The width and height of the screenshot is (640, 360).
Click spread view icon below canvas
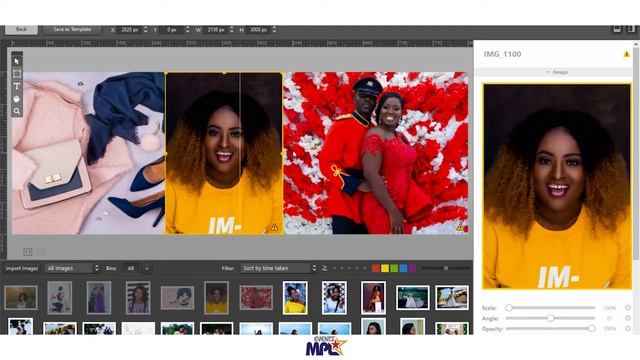tap(28, 252)
